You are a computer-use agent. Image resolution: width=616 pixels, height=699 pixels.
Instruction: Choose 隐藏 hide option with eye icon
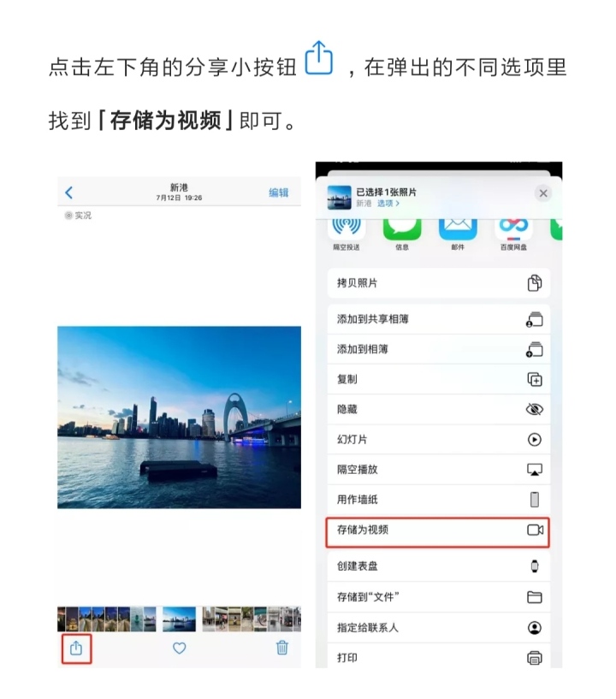[439, 409]
